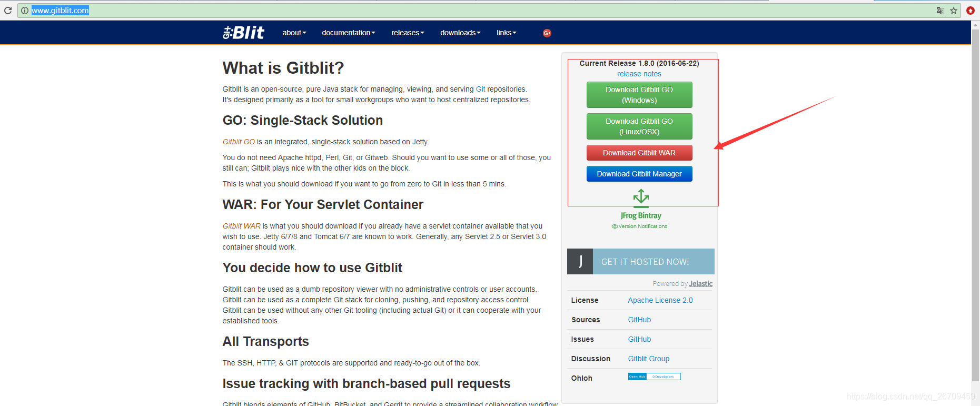Open the downloads dropdown menu

[460, 33]
